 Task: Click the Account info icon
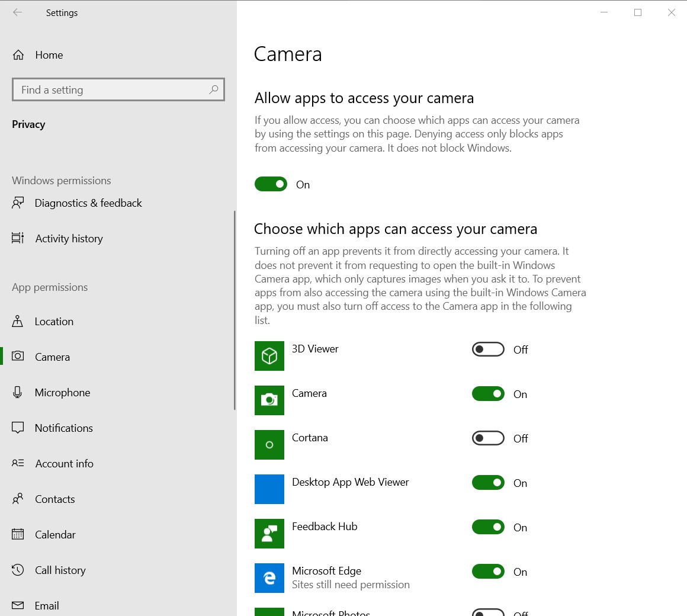(x=18, y=463)
